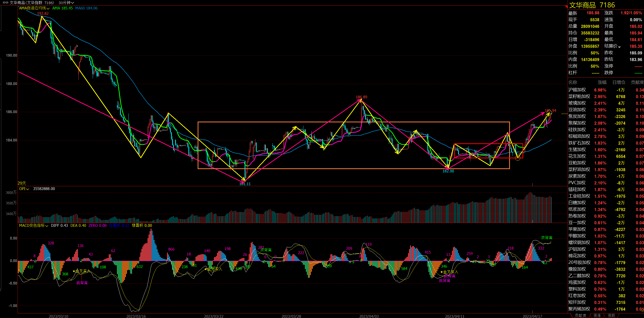This screenshot has height=318, width=644.
Task: Switch to the 领跌 tab
Action: pos(611,315)
